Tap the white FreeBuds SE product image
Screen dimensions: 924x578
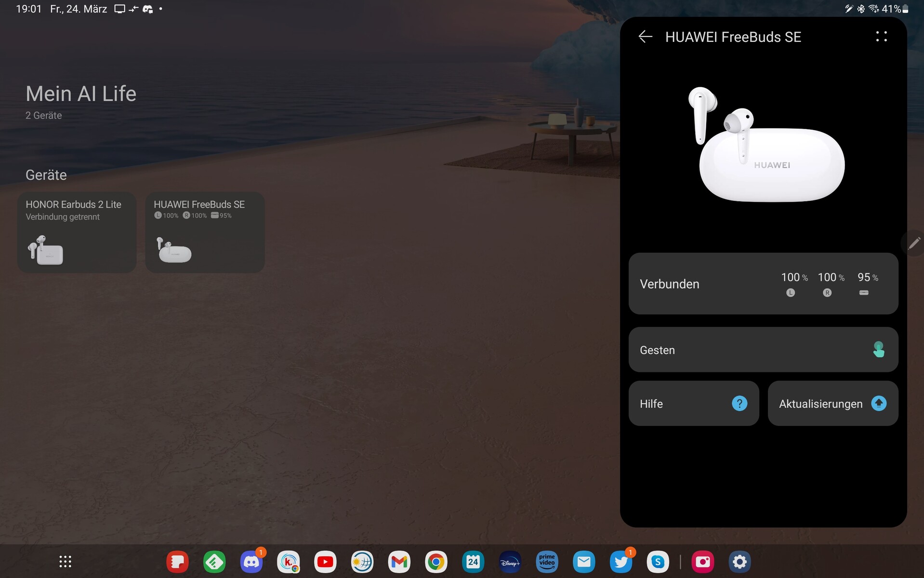(x=766, y=144)
